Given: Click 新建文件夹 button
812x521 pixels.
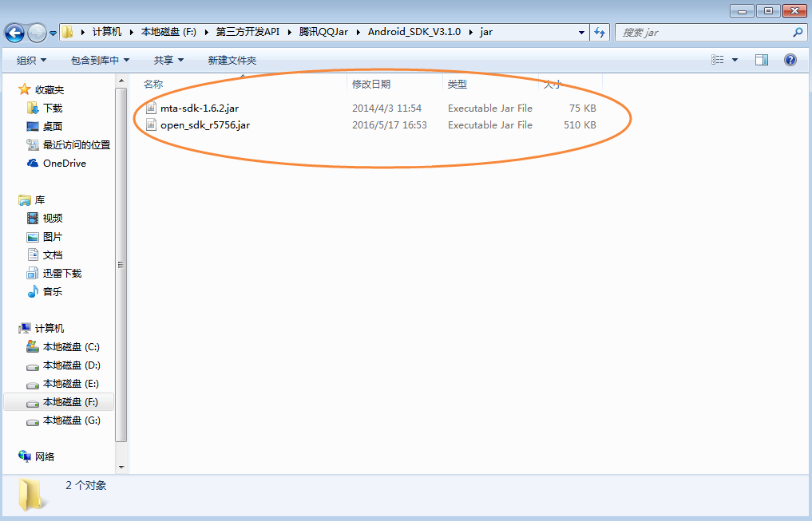Looking at the screenshot, I should point(232,60).
